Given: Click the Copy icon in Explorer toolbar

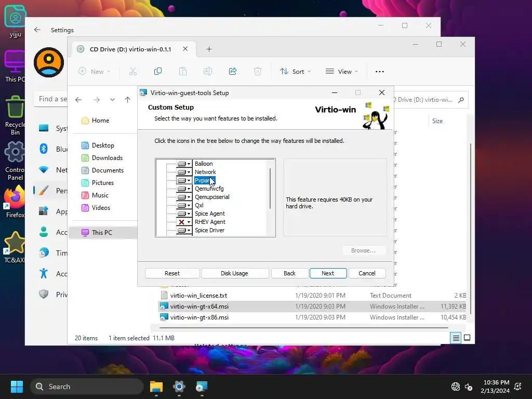Looking at the screenshot, I should tap(158, 72).
